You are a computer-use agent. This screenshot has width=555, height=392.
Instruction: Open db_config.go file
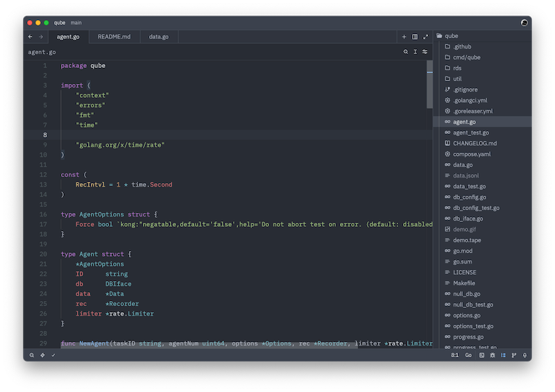coord(482,197)
